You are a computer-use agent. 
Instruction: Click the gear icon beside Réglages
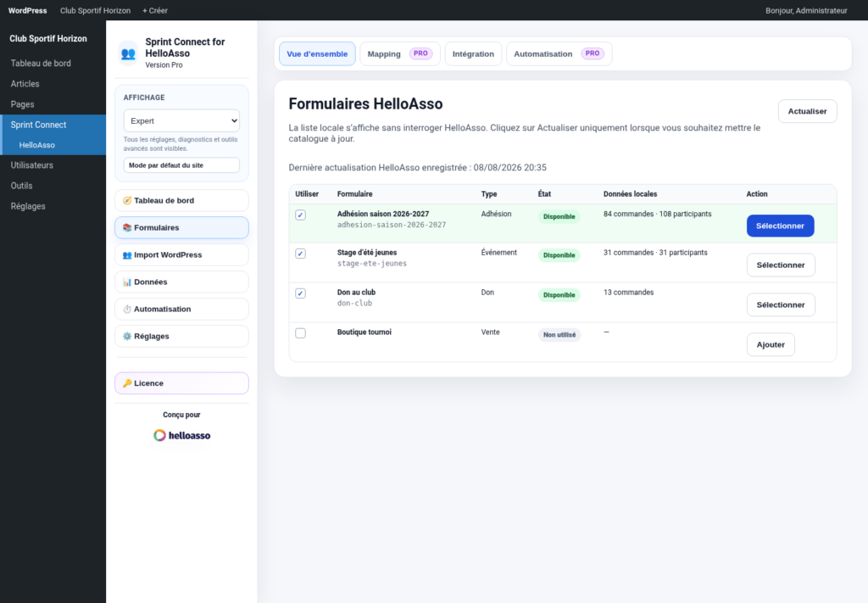(127, 336)
